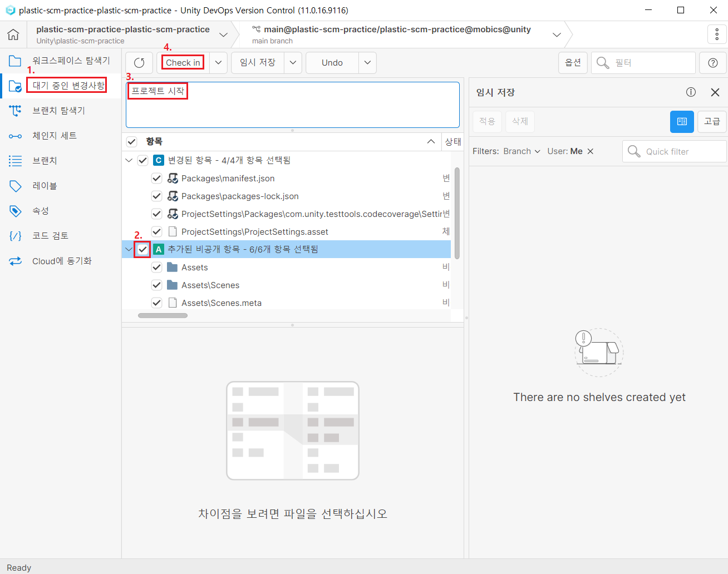Click the 코드 검토 braces icon

[15, 236]
